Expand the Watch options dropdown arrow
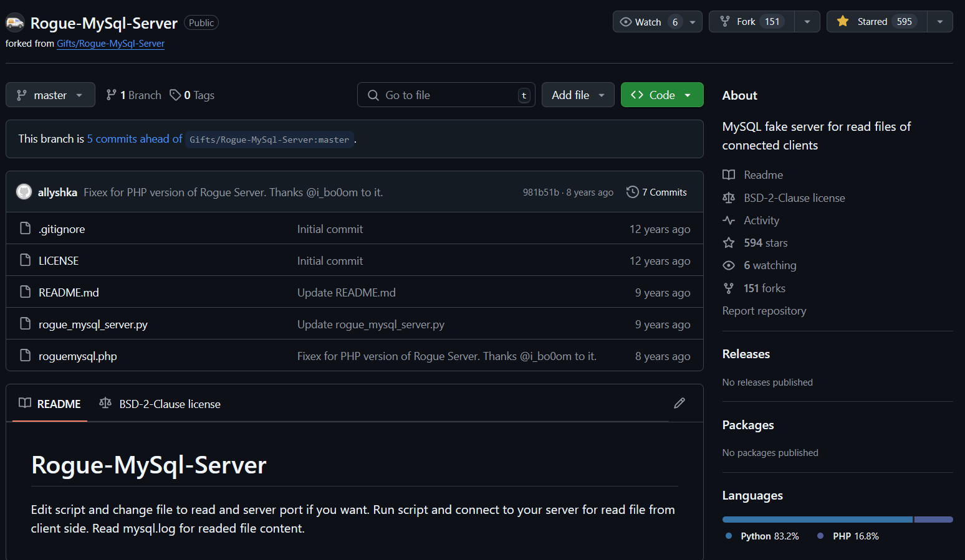Image resolution: width=965 pixels, height=560 pixels. [693, 22]
